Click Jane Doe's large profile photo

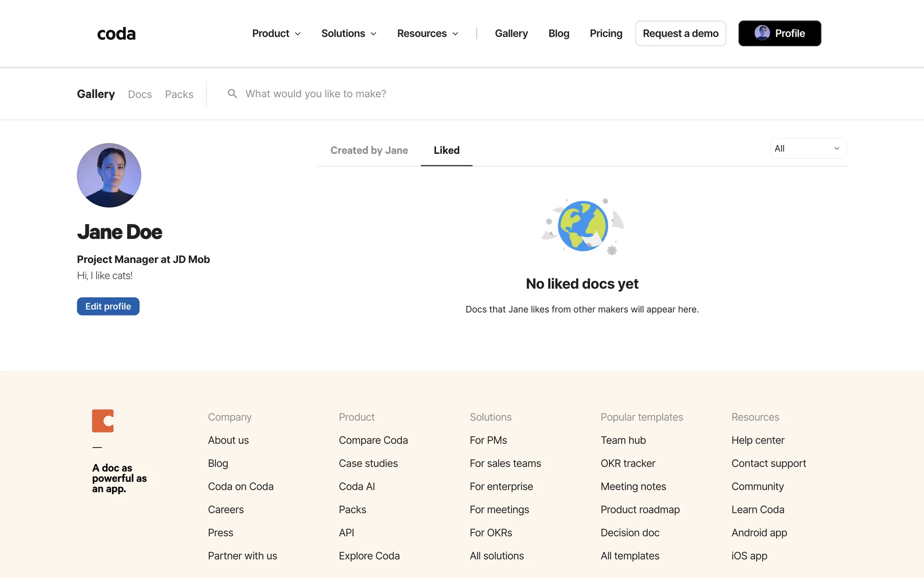[109, 175]
